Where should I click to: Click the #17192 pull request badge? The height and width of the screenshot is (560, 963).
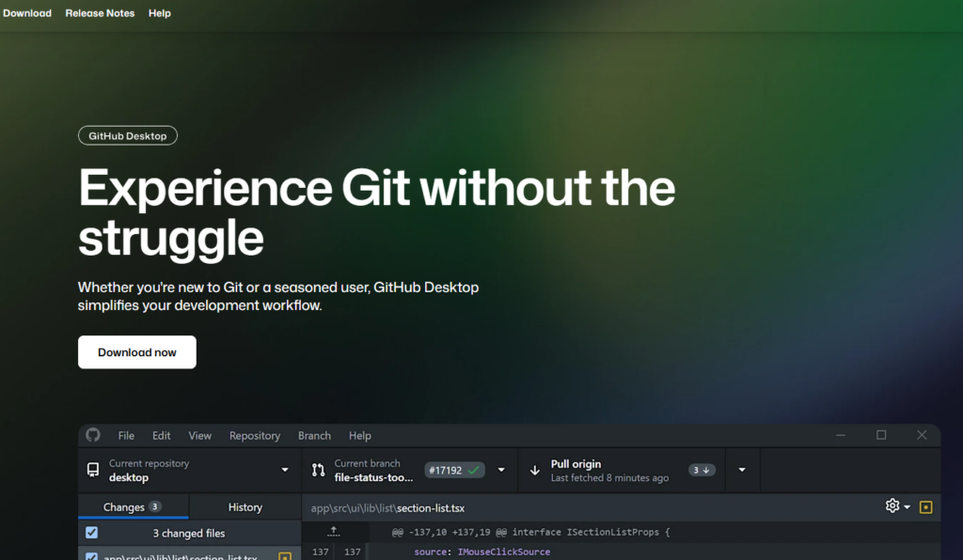pyautogui.click(x=456, y=470)
